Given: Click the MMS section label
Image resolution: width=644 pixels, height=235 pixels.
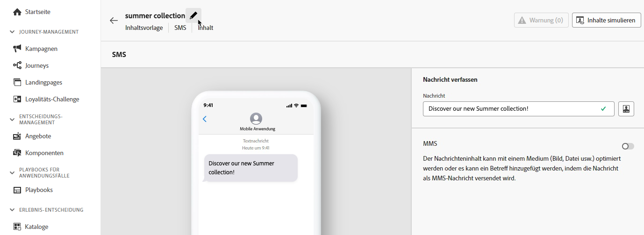Looking at the screenshot, I should pyautogui.click(x=430, y=143).
